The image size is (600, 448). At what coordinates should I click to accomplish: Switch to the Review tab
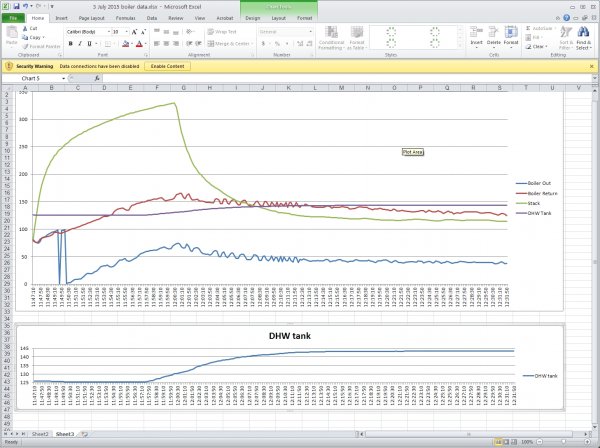176,18
